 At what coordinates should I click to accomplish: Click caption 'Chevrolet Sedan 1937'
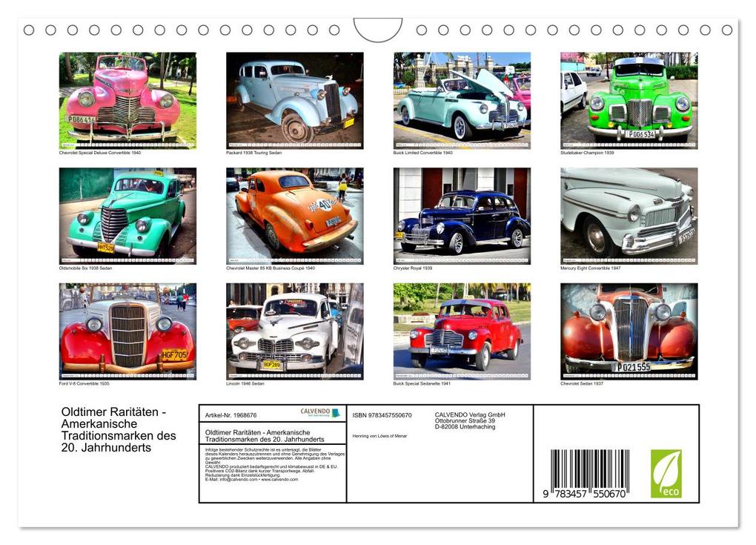(x=582, y=384)
